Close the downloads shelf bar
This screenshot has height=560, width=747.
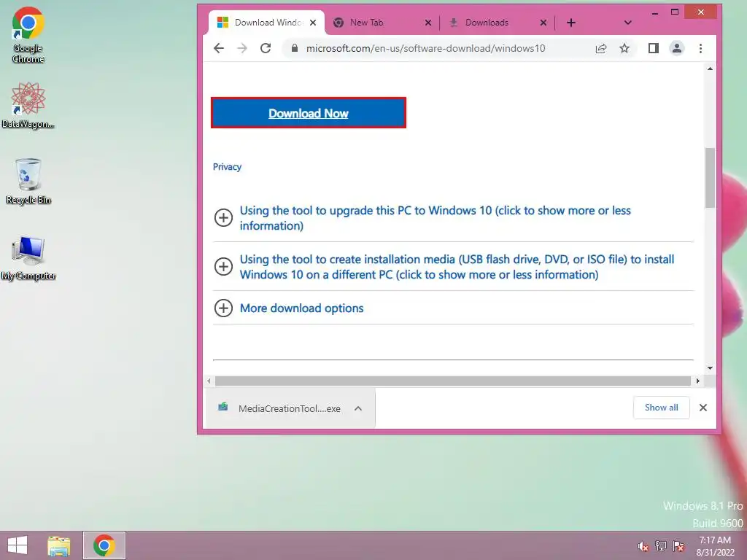(x=703, y=408)
